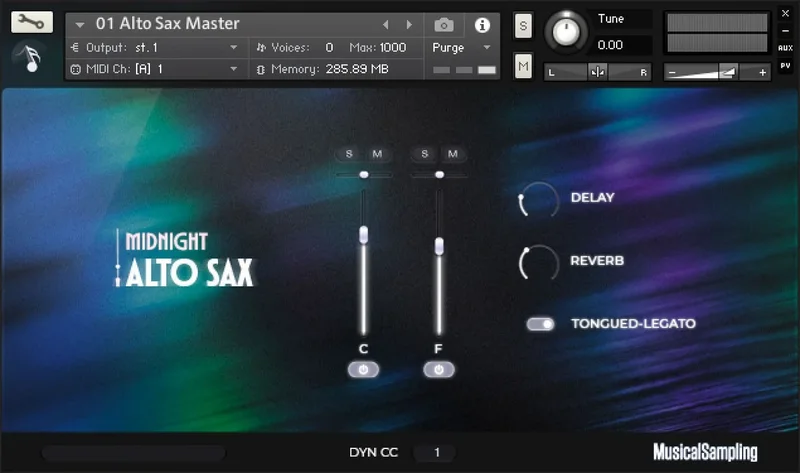Screen dimensions: 800x473
Task: Open the Output st. 1 dropdown
Action: point(234,47)
